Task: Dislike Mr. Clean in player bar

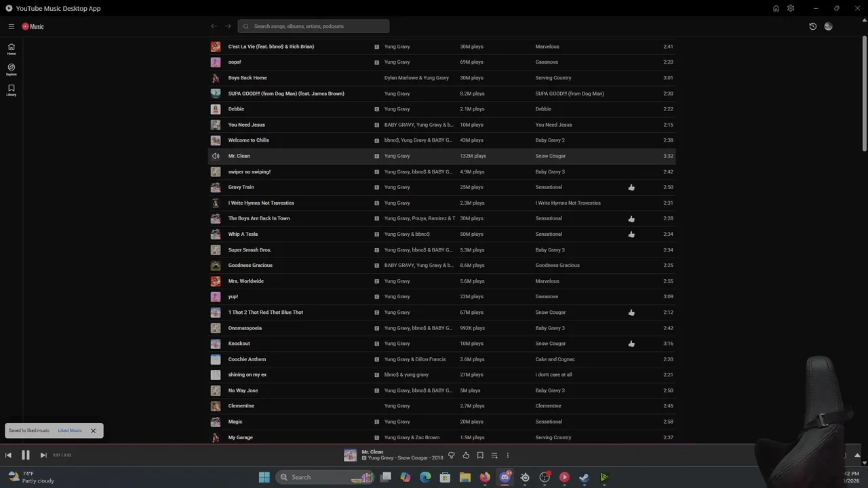Action: coord(452,455)
